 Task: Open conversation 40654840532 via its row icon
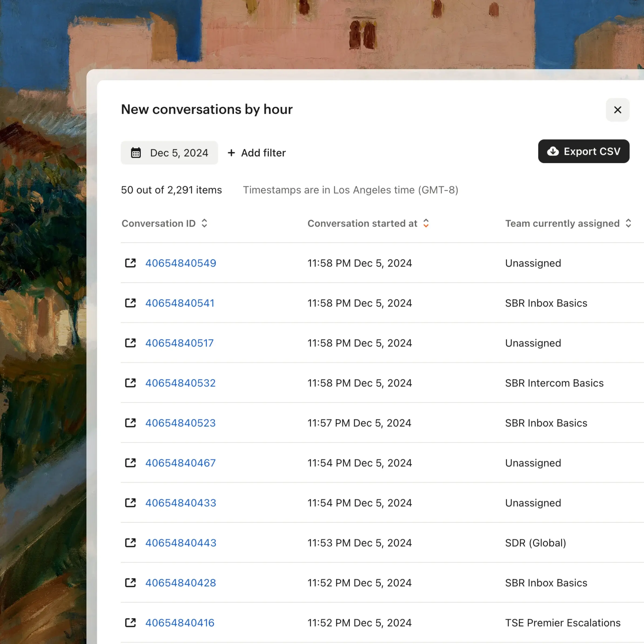(x=130, y=383)
